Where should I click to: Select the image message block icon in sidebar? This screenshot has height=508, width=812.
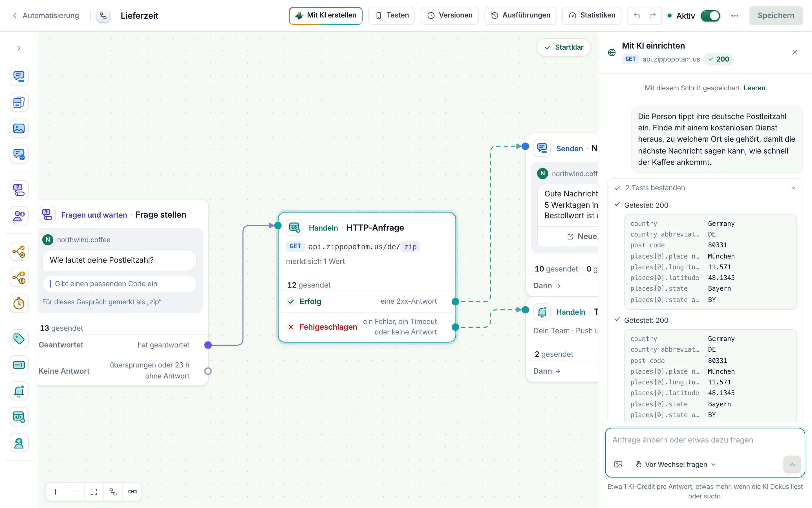click(19, 128)
